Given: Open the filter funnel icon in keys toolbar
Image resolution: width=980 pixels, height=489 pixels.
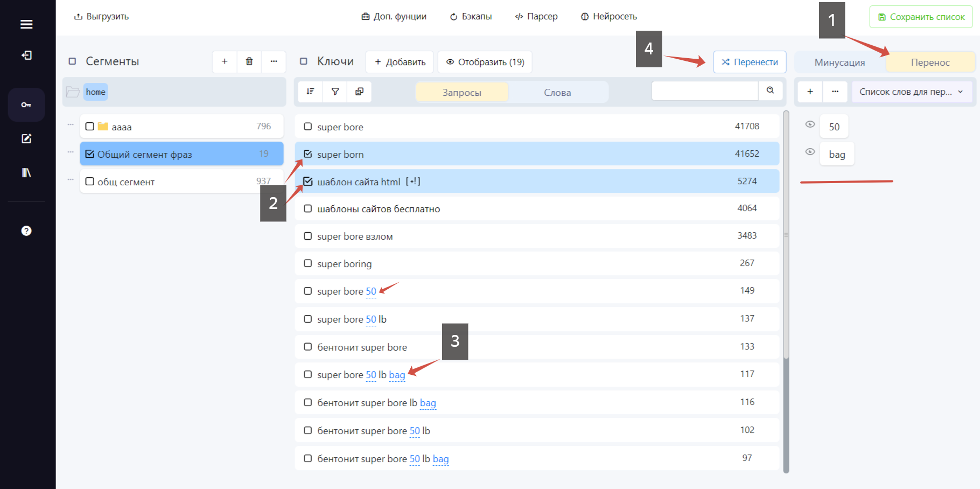Looking at the screenshot, I should point(335,92).
